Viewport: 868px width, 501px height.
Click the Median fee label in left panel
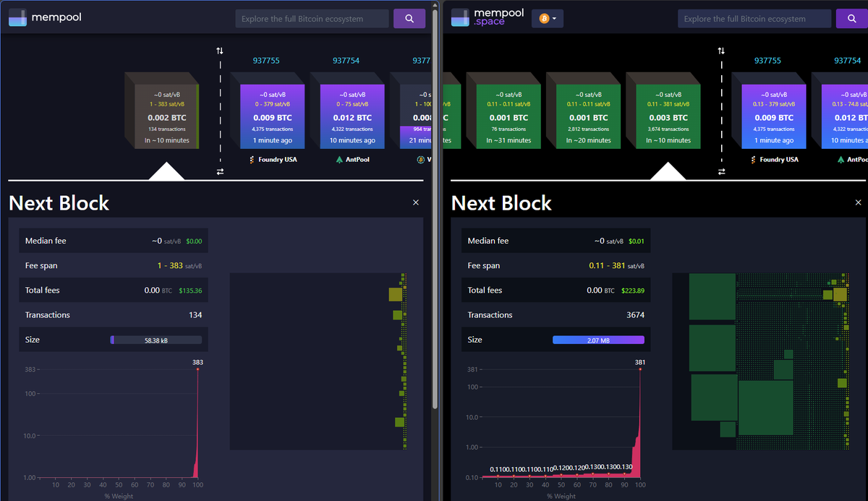tap(46, 241)
